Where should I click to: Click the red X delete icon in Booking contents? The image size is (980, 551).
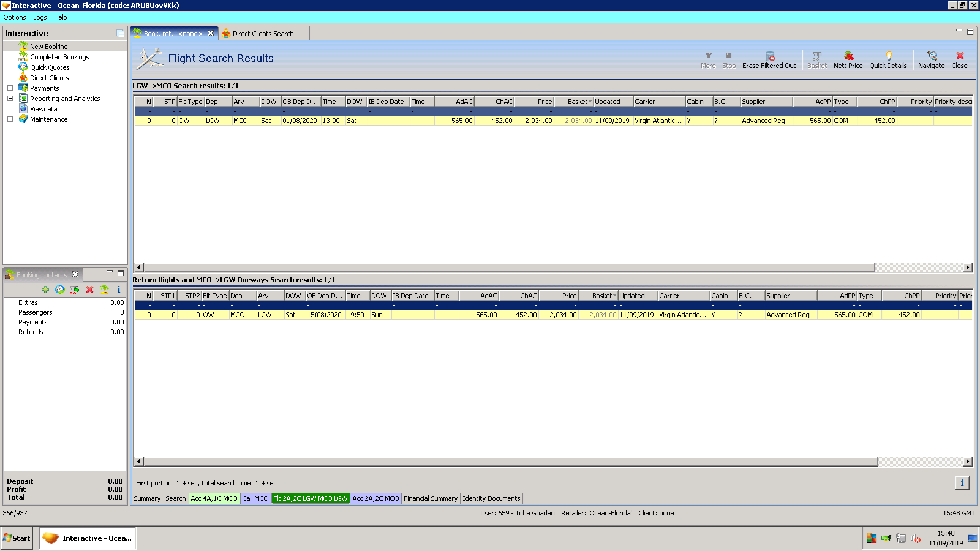89,290
